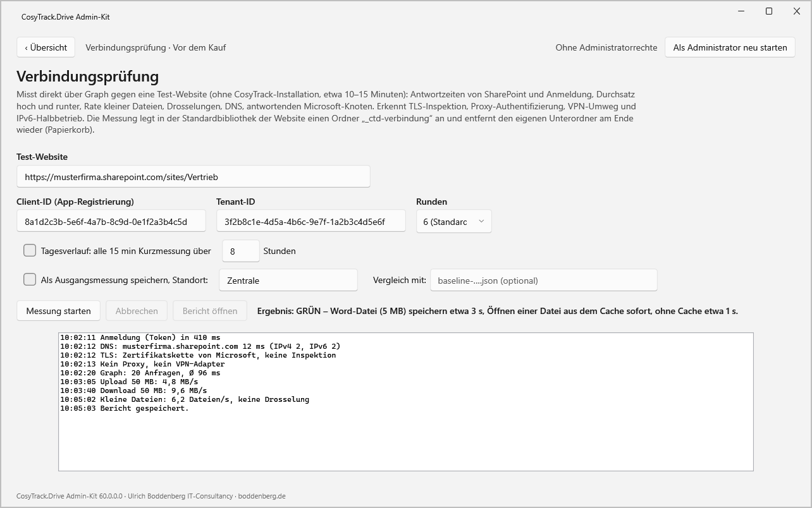Viewport: 812px width, 508px height.
Task: Click log line Upload 50 MB: 4,8 MB/s
Action: pyautogui.click(x=129, y=382)
